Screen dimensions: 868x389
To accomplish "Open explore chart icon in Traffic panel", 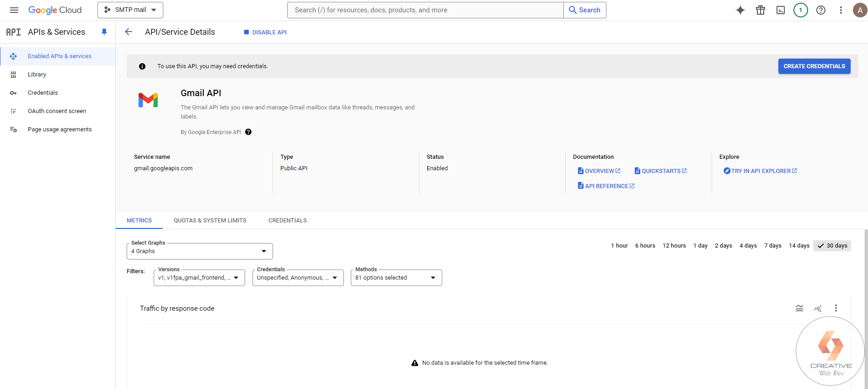I will [x=818, y=308].
